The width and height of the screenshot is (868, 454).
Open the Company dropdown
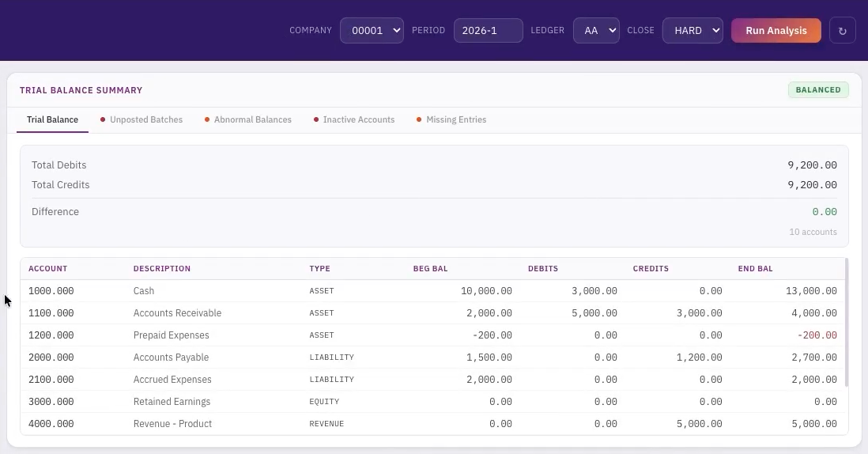372,31
